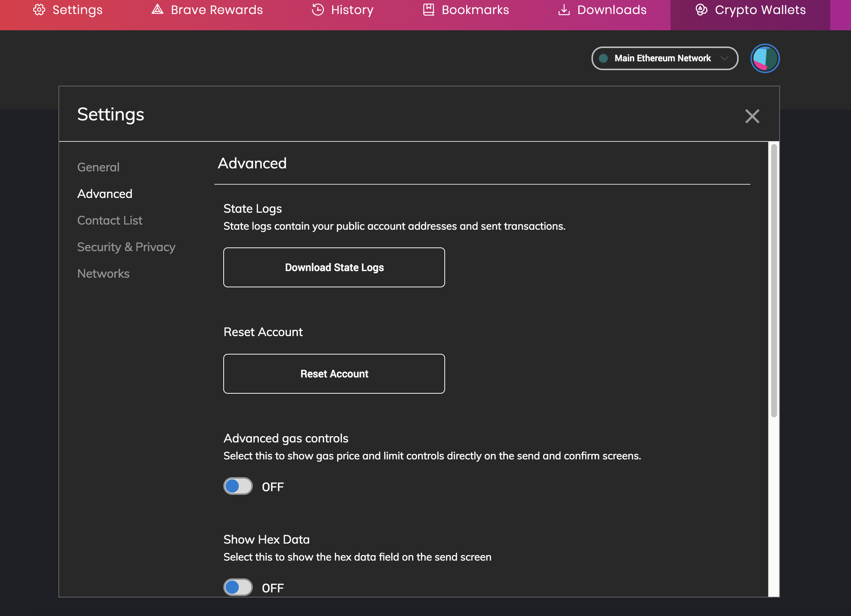This screenshot has height=616, width=851.
Task: Open the Security & Privacy section
Action: [126, 247]
